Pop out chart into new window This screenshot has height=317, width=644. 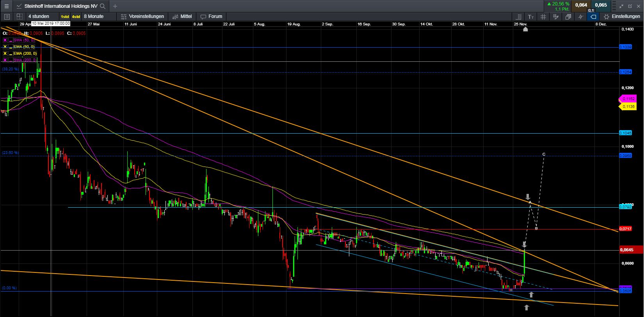pos(629,6)
